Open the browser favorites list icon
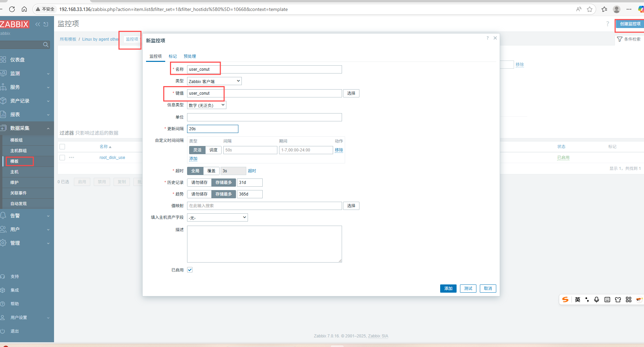 tap(604, 9)
